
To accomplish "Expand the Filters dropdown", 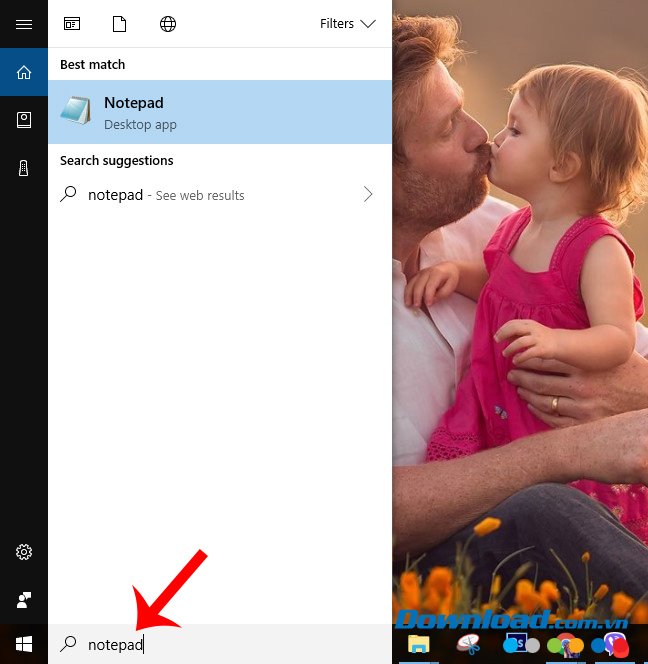I will click(x=347, y=24).
